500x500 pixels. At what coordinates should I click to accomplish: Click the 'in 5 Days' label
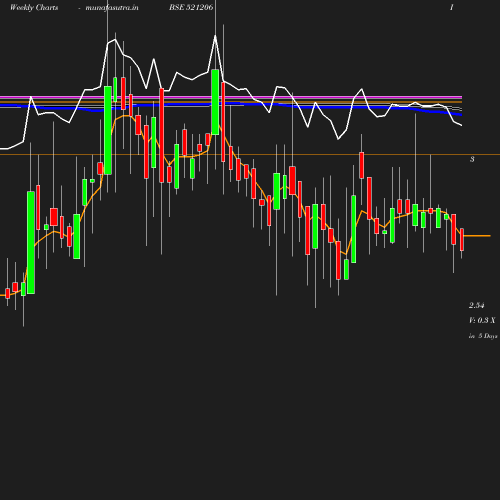point(483,336)
